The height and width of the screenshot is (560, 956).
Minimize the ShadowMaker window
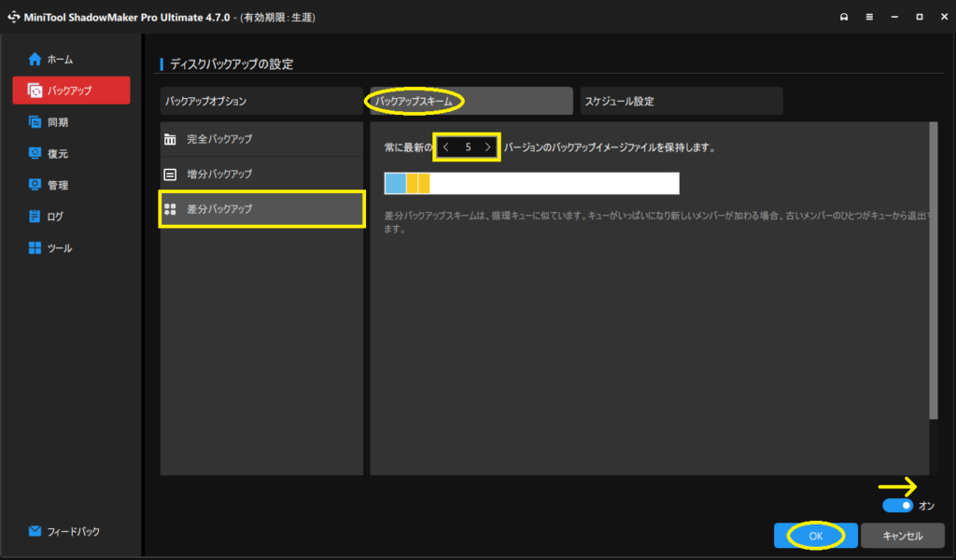894,17
